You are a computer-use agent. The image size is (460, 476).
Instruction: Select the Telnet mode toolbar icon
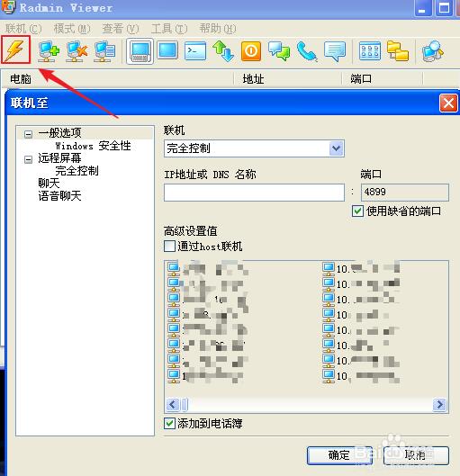coord(195,50)
